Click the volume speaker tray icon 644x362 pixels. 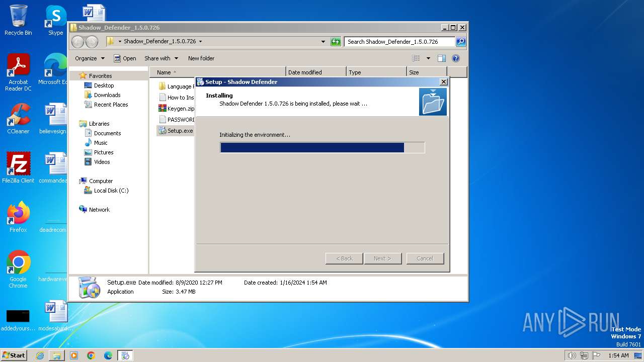click(572, 355)
